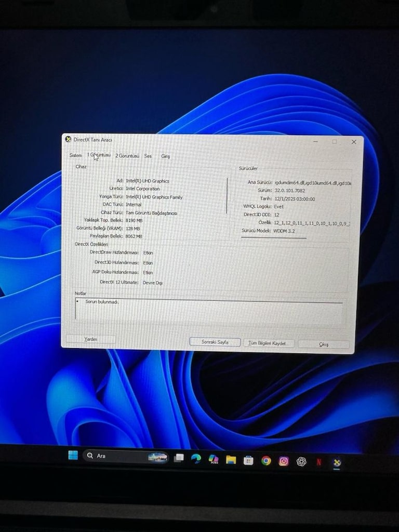Open Microsoft 365 Copilot taskbar icon
Image resolution: width=399 pixels, height=532 pixels.
[x=214, y=459]
